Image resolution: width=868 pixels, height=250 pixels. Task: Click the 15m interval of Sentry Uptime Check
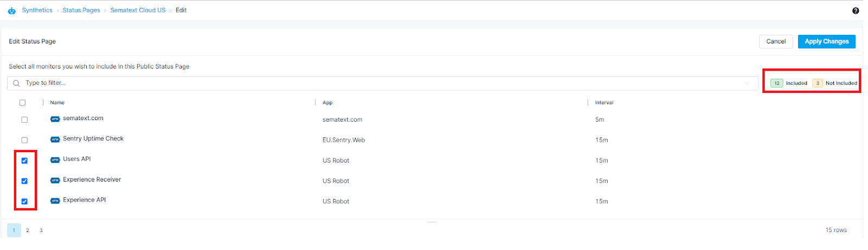pyautogui.click(x=602, y=140)
